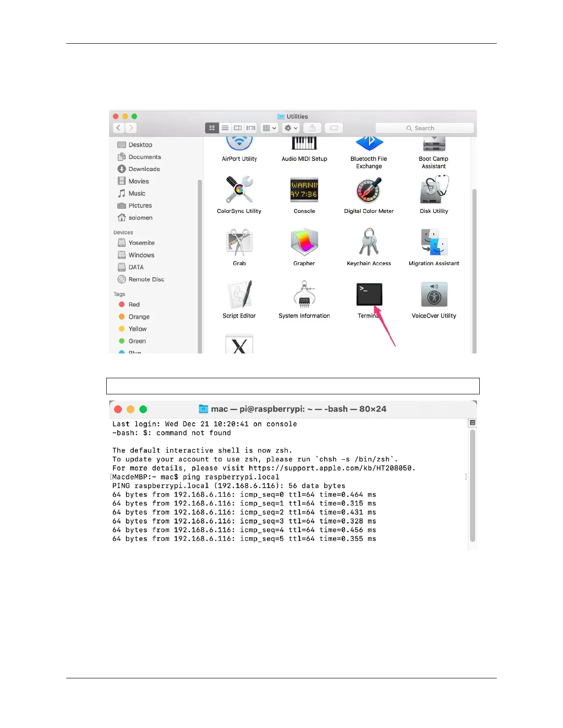Open Audio MIDI Setup icon
The image size is (563, 728).
pyautogui.click(x=304, y=143)
